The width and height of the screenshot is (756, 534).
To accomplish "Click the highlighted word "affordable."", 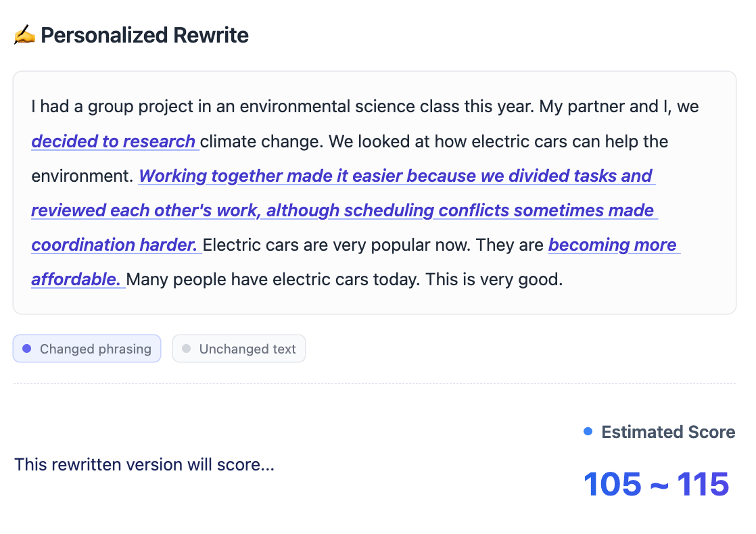I will click(x=76, y=279).
